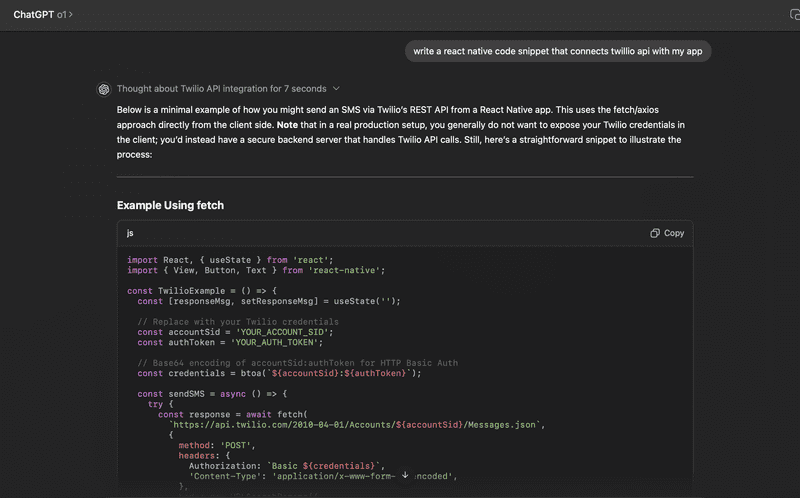Click the useState responseMsg code line

(x=269, y=301)
